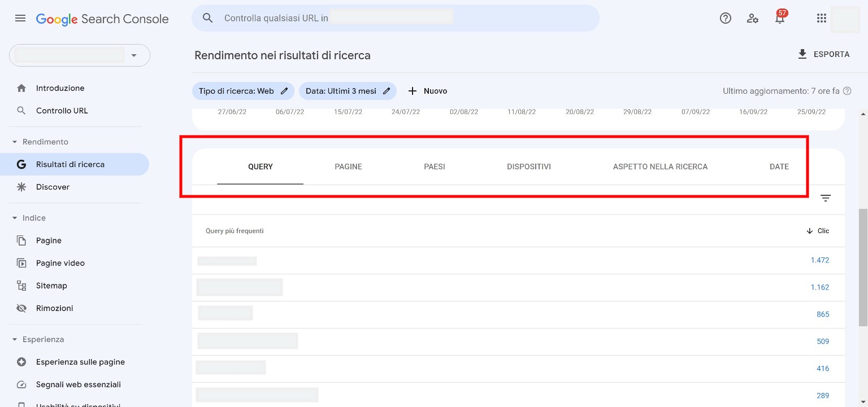Switch to the DISPOSITIVI tab

coord(529,167)
